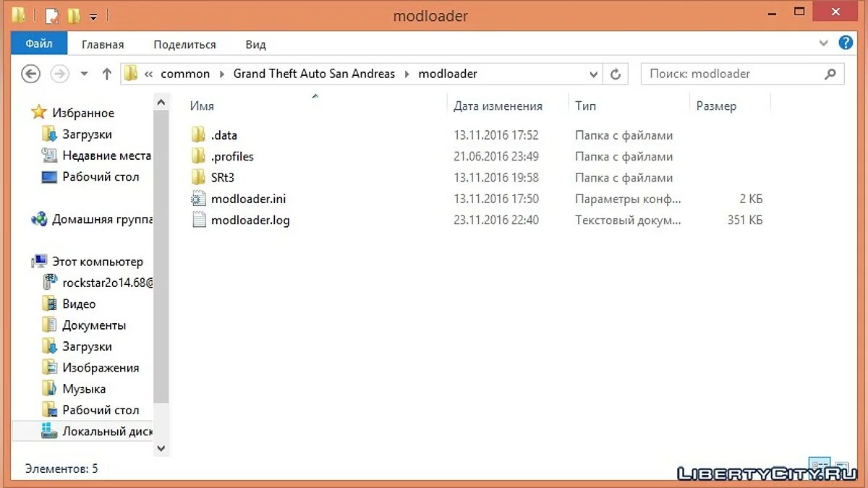Click the magnifier search icon
Viewport: 868px width, 488px height.
(830, 74)
